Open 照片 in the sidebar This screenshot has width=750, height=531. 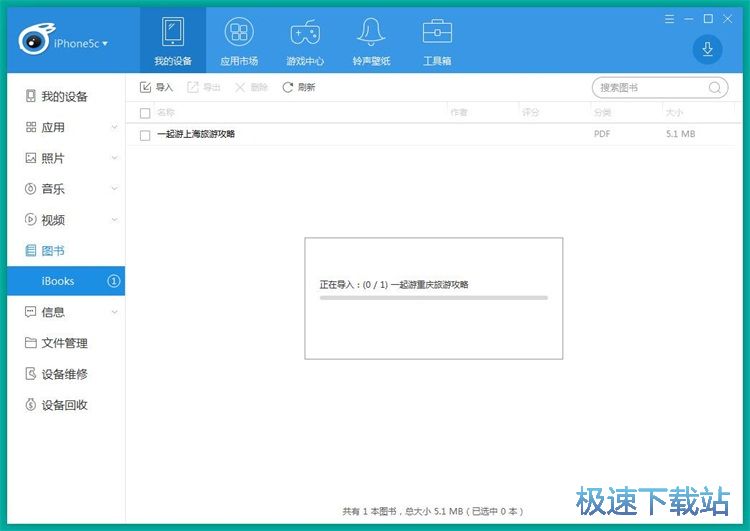(66, 158)
